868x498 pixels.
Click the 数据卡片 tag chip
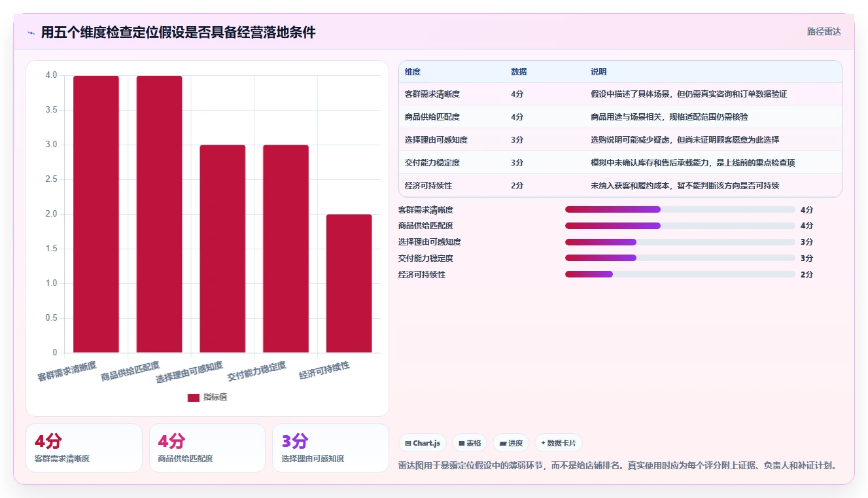[559, 443]
